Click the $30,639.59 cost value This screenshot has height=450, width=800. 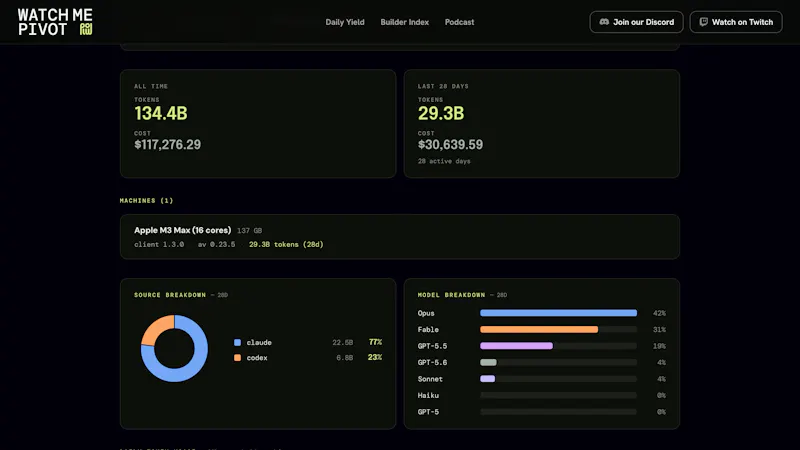coord(450,145)
